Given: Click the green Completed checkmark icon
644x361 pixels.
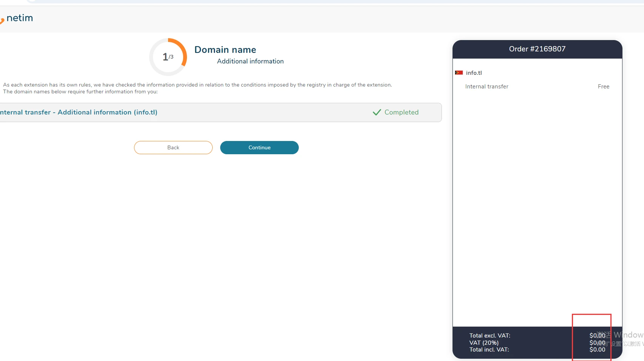Looking at the screenshot, I should [x=377, y=112].
